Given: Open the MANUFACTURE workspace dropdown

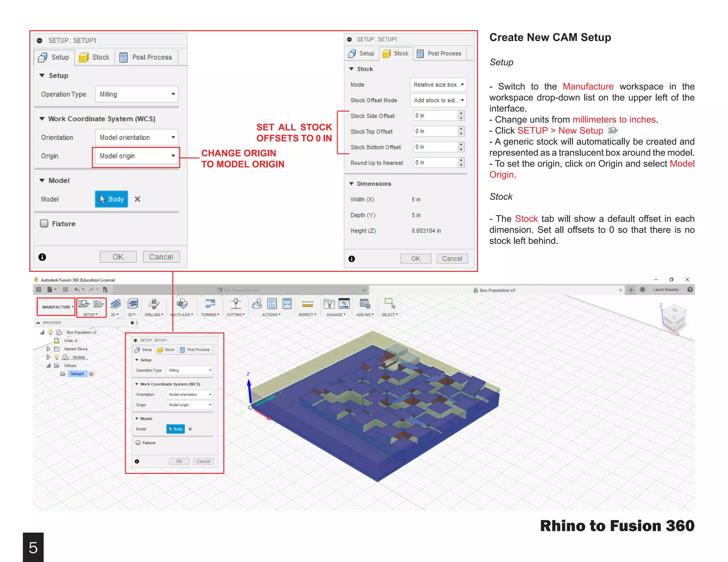Looking at the screenshot, I should 57,307.
